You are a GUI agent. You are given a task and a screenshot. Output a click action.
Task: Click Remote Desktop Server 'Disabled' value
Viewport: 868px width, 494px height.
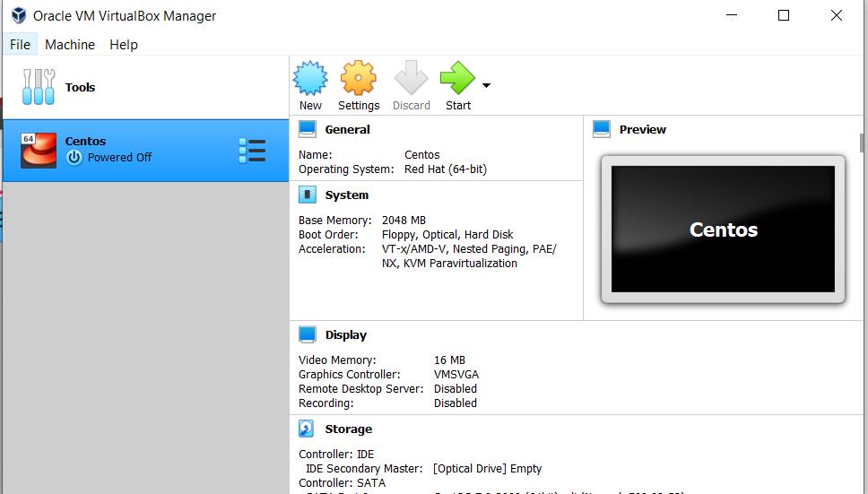(455, 389)
